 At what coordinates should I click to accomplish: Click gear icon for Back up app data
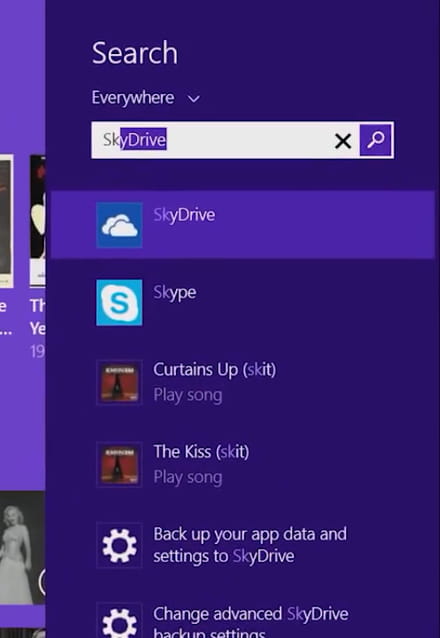click(x=119, y=545)
